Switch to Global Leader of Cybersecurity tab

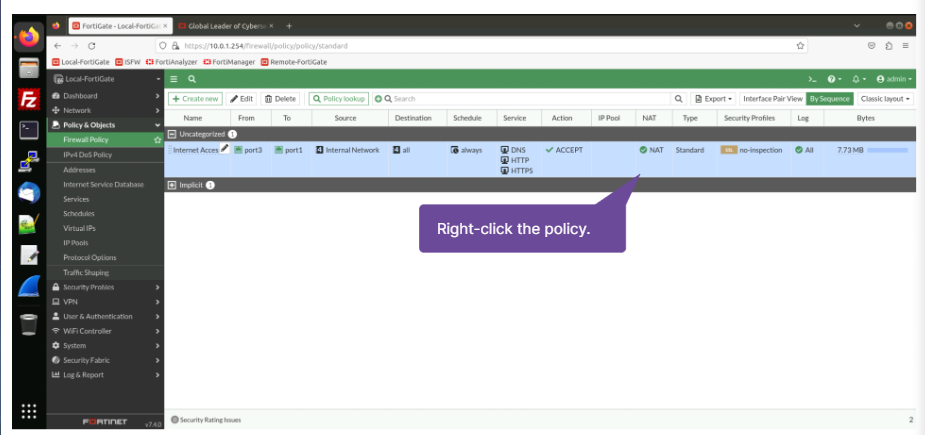pyautogui.click(x=227, y=26)
